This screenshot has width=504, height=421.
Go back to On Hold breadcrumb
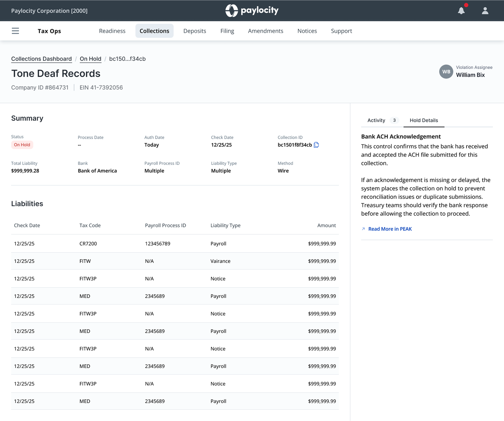(90, 59)
